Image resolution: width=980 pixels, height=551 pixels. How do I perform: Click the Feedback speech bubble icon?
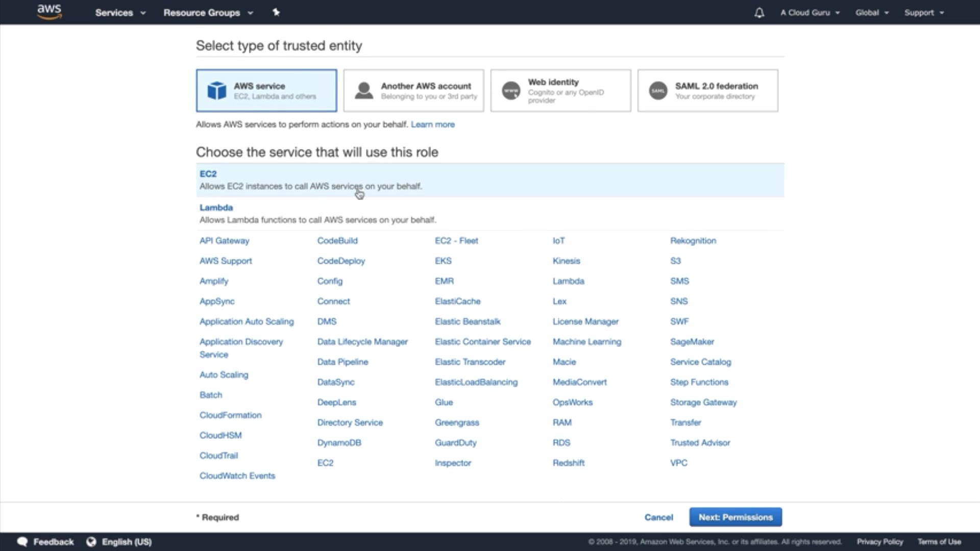click(x=22, y=542)
